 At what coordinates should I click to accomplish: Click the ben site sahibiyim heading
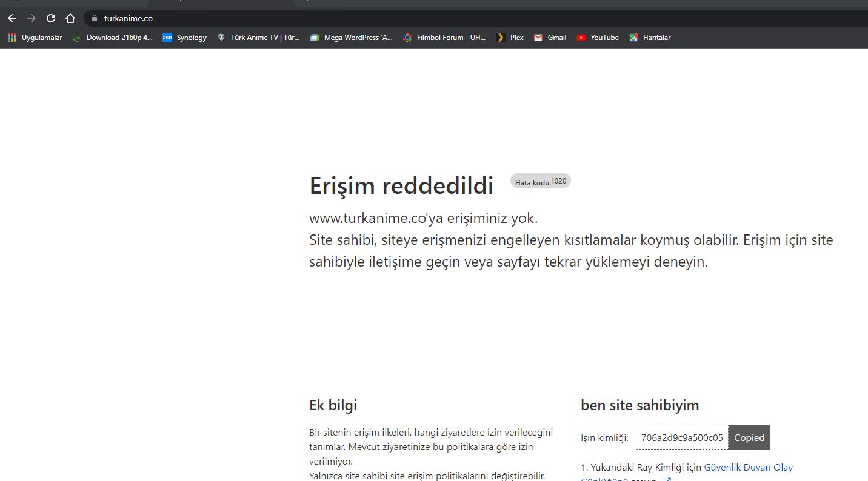coord(639,405)
